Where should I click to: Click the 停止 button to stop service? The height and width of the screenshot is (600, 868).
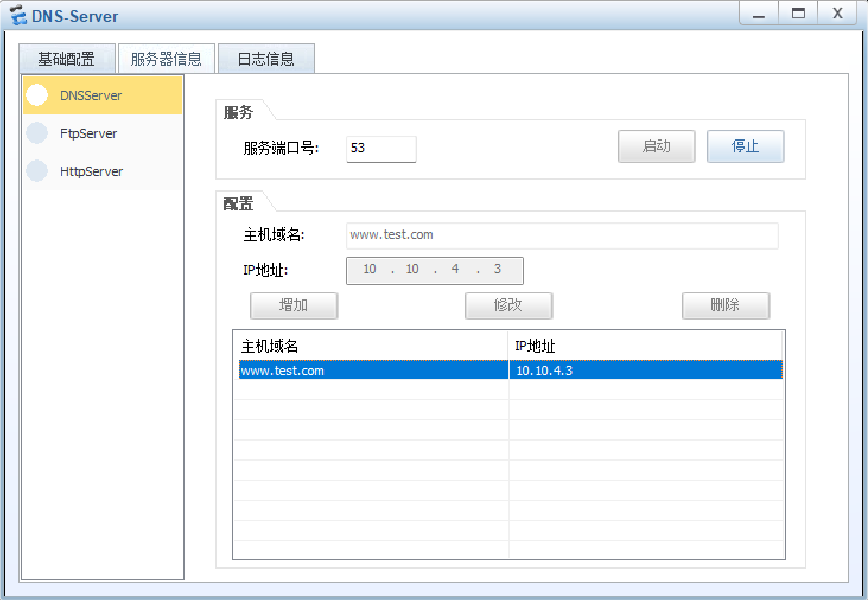pos(745,146)
